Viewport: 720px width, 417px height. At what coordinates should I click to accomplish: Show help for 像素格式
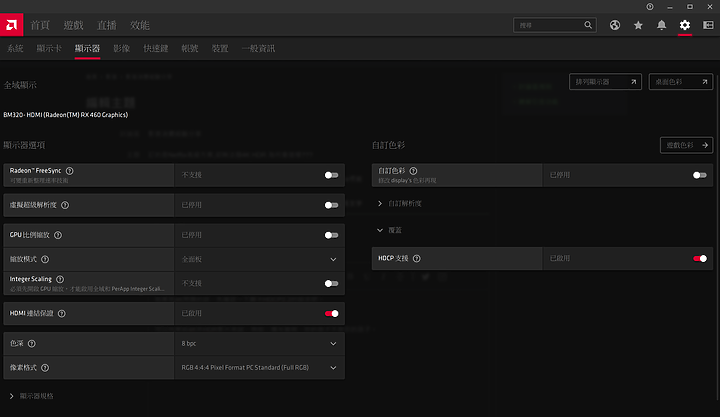[x=45, y=368]
